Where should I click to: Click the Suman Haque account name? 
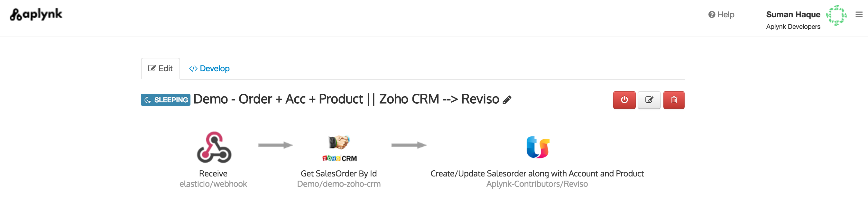pos(793,14)
